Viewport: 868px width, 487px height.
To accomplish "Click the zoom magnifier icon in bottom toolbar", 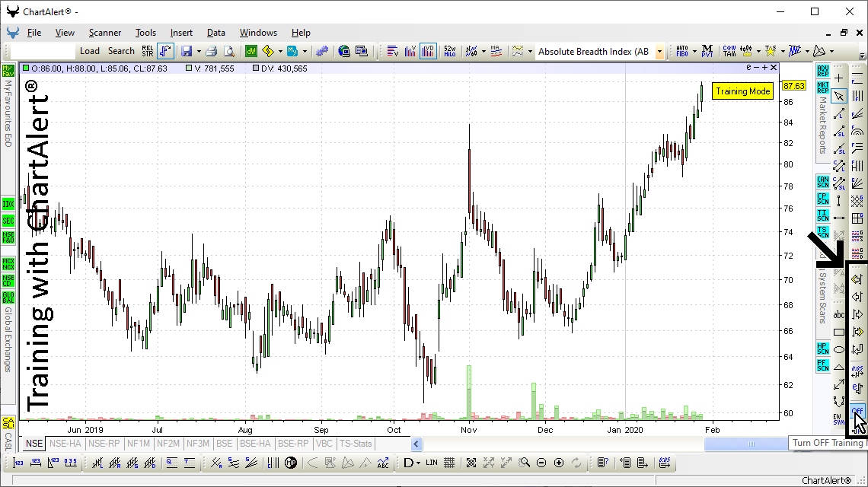I will (x=524, y=463).
